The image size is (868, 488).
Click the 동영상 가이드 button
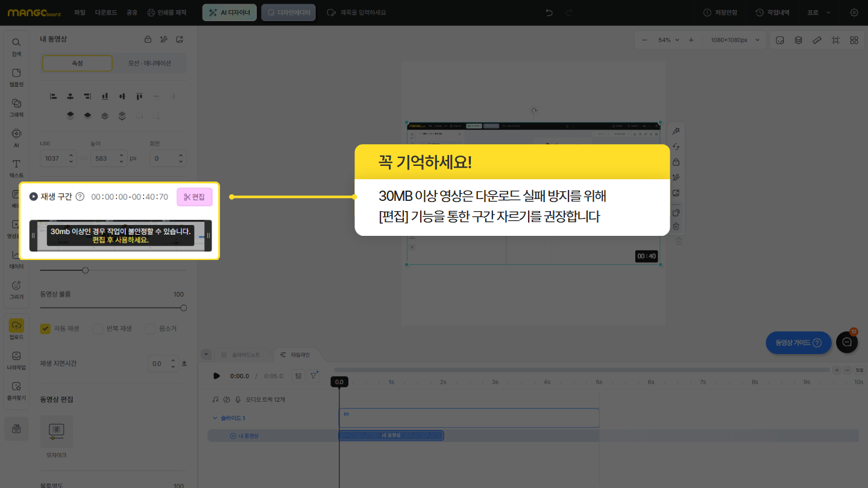[x=798, y=343]
